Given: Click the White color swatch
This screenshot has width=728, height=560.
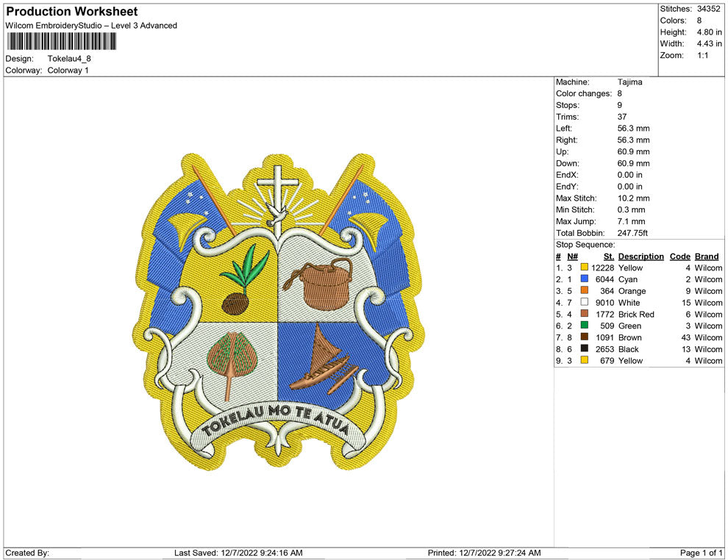Looking at the screenshot, I should click(584, 302).
